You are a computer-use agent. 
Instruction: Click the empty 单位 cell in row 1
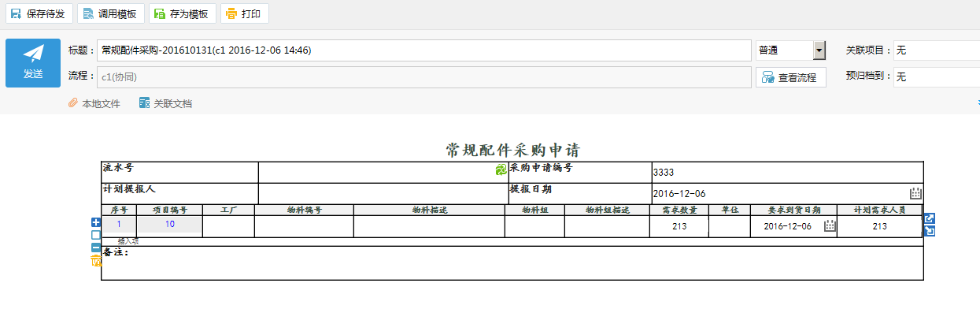tap(729, 226)
